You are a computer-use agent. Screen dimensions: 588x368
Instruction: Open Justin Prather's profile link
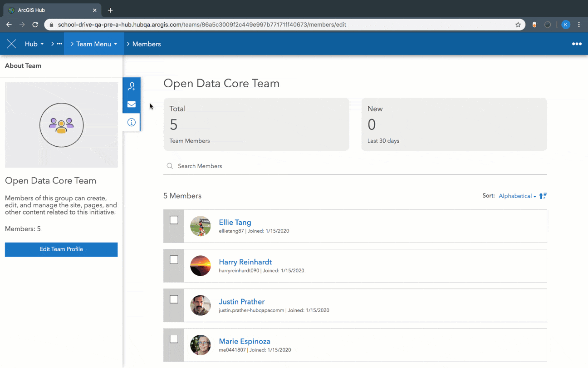click(241, 301)
